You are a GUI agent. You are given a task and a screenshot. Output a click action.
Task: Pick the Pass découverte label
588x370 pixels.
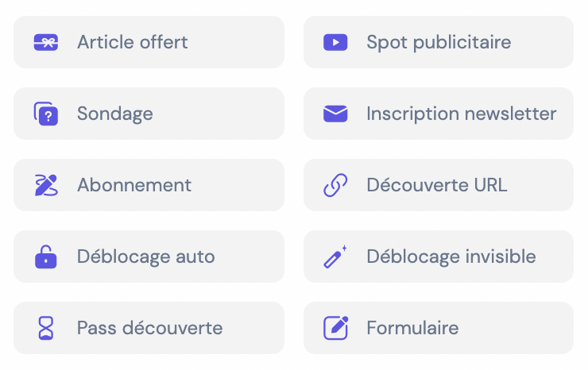point(149,328)
